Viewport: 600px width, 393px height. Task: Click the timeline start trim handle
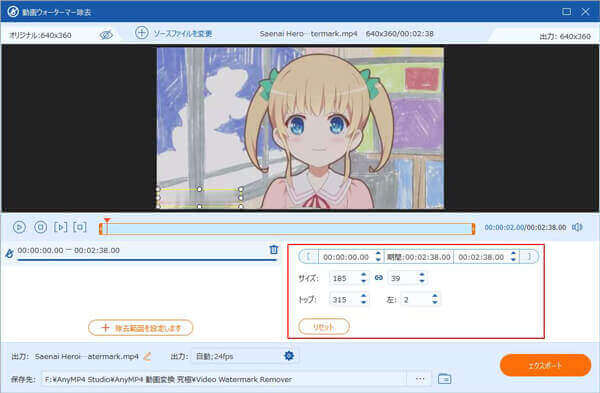click(x=101, y=229)
